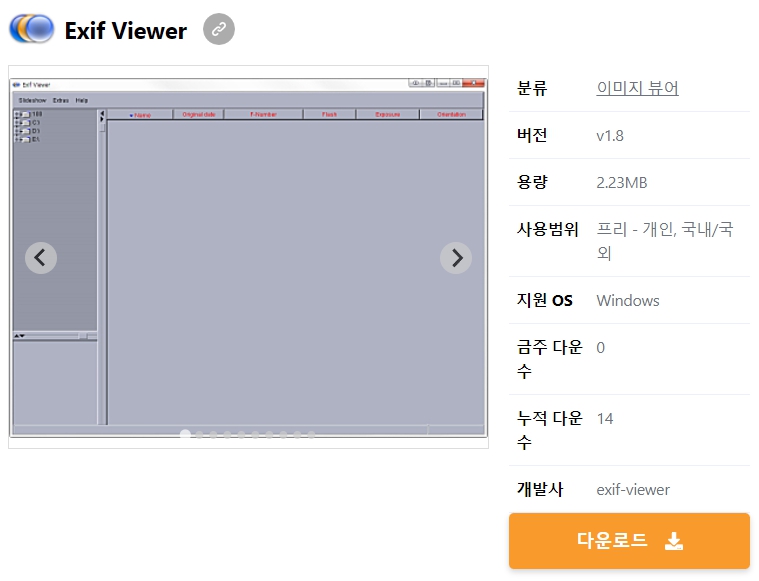Open the 이미지 뷰어 category link

click(638, 88)
